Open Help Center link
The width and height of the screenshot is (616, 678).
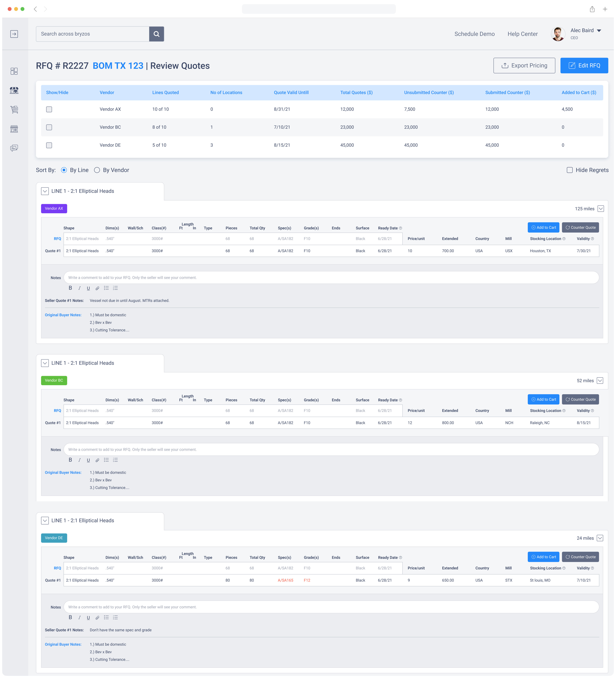(523, 34)
